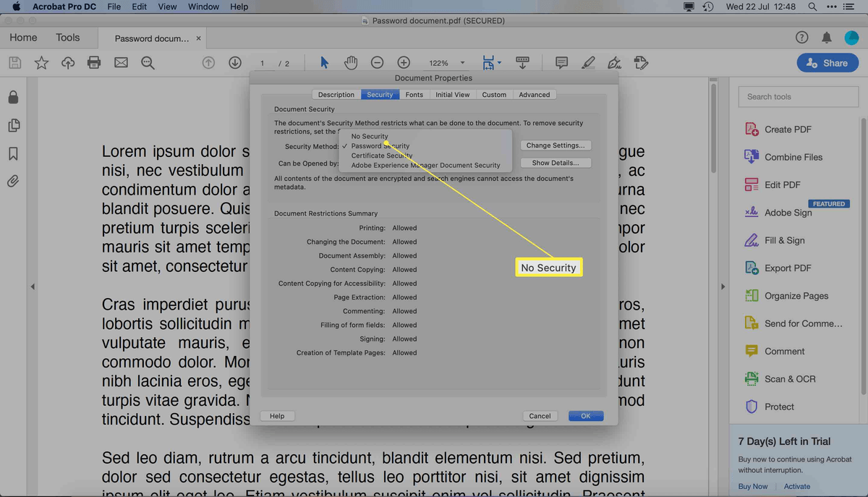Open the Window menu in the menu bar
The image size is (868, 497).
pyautogui.click(x=203, y=7)
